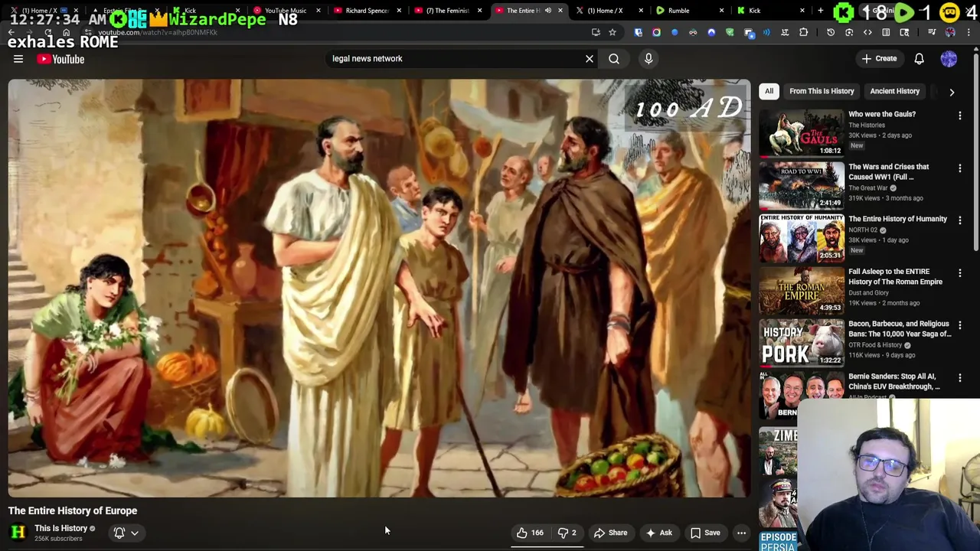Start voice search with the microphone
980x551 pixels.
(648, 58)
